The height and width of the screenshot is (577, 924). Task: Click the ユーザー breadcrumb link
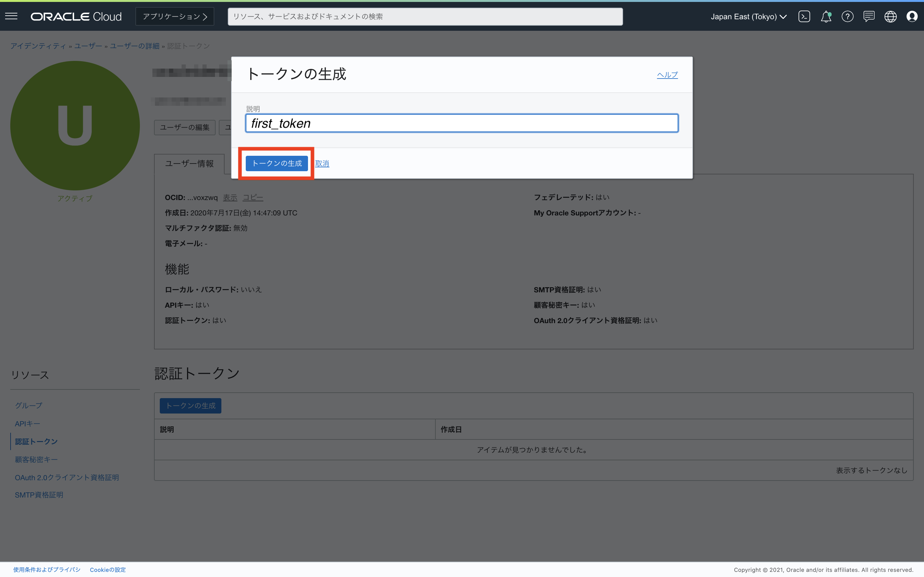pos(88,46)
